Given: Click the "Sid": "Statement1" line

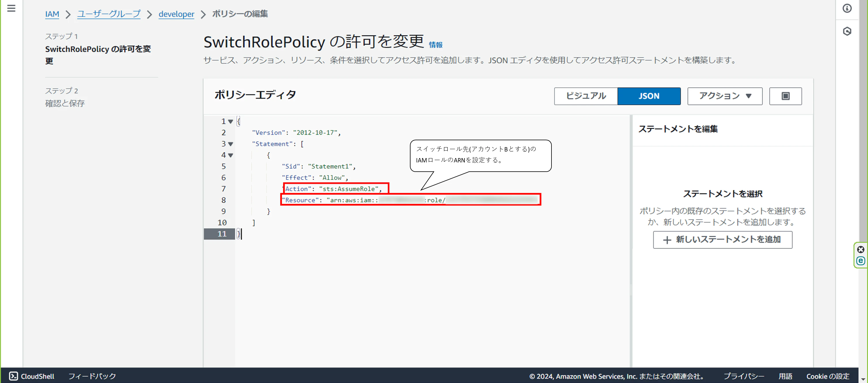Looking at the screenshot, I should tap(319, 166).
